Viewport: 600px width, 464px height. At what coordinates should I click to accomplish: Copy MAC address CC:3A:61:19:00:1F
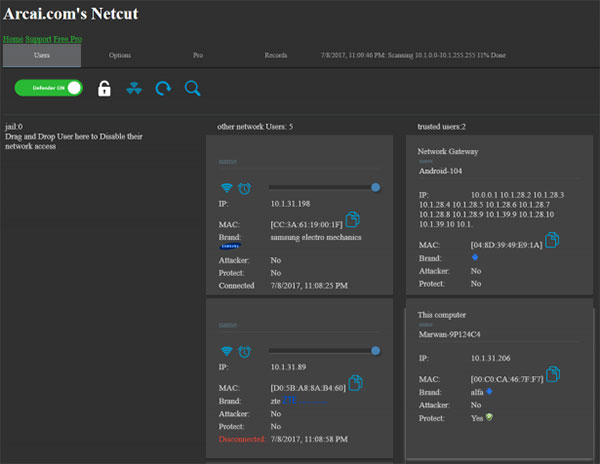pyautogui.click(x=352, y=219)
